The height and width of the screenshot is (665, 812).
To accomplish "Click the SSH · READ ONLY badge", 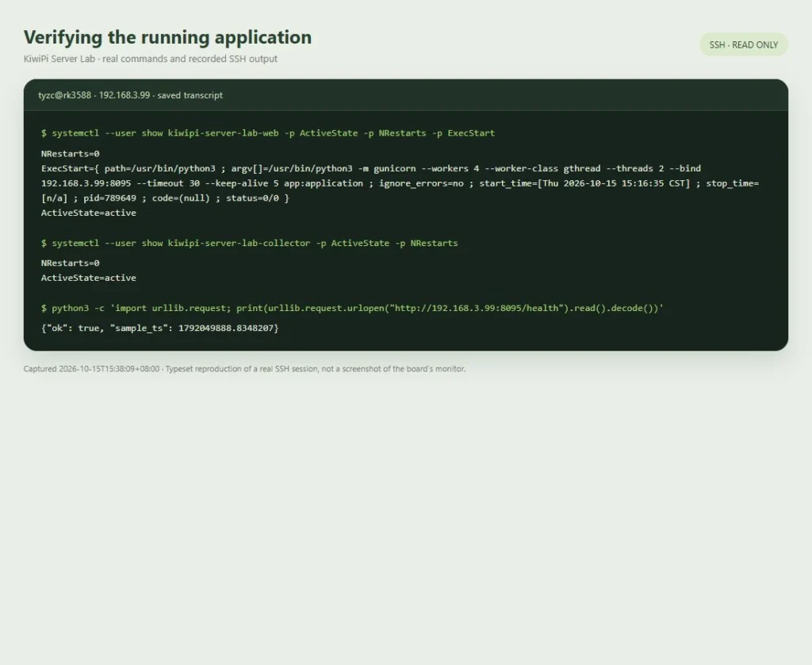I will (743, 44).
